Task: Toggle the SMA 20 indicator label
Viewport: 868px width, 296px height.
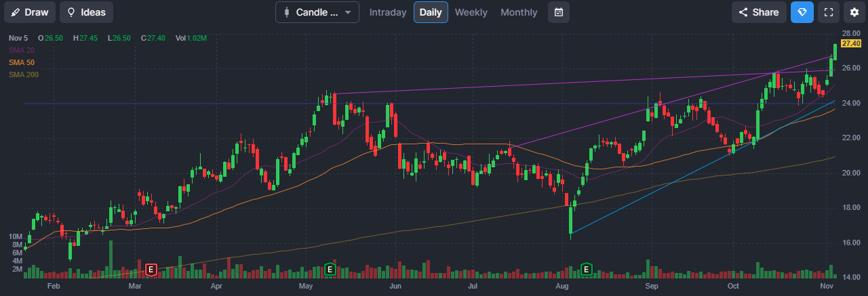Action: pyautogui.click(x=22, y=50)
